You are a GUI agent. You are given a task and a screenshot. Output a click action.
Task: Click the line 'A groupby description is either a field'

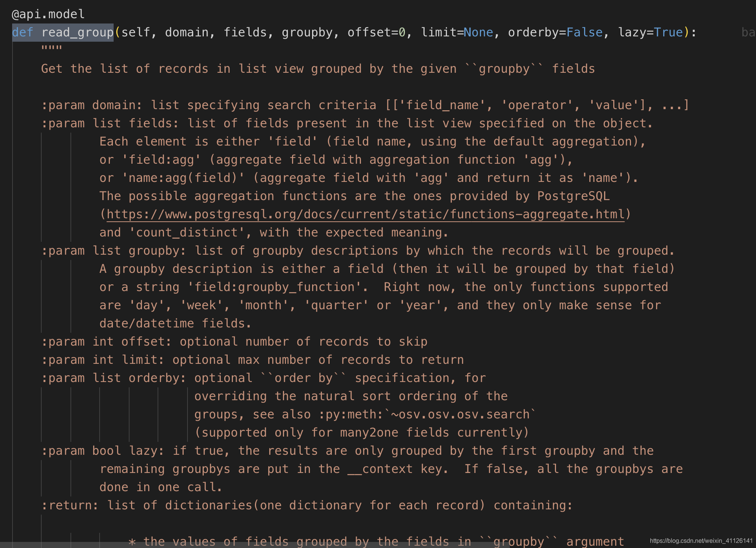pyautogui.click(x=387, y=269)
